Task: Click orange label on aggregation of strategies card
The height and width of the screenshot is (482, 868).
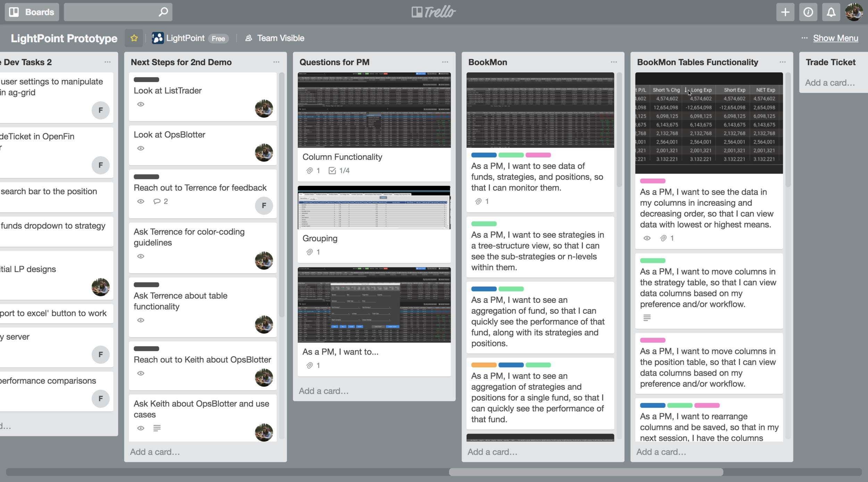Action: point(484,365)
